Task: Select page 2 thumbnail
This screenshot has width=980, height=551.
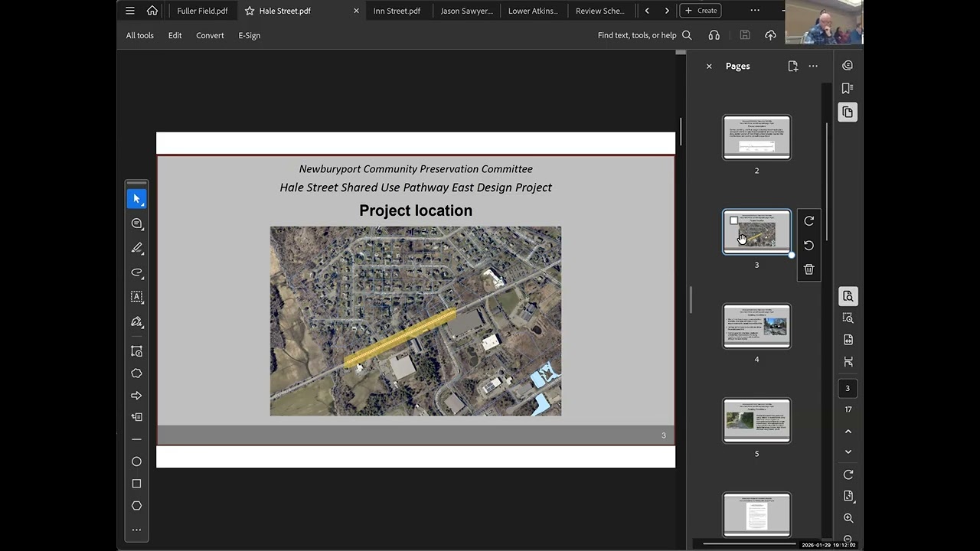Action: [756, 138]
